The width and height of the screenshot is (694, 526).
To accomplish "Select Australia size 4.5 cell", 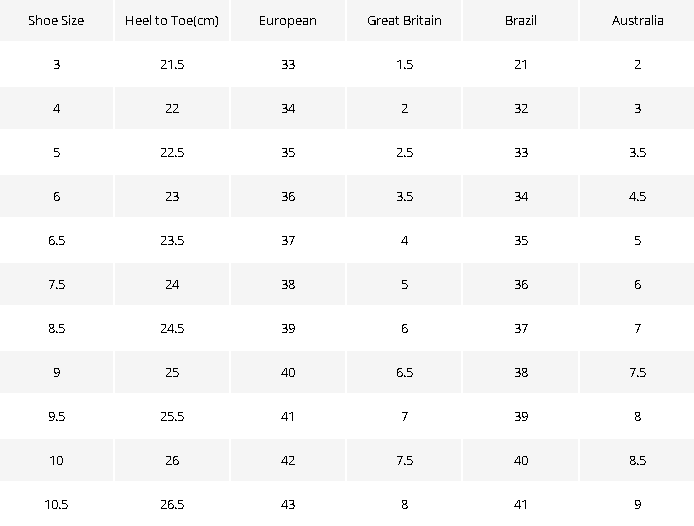I will pos(637,197).
